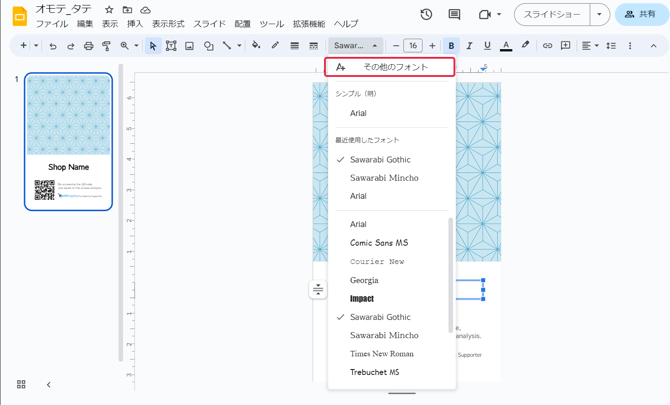This screenshot has height=405, width=670.
Task: Toggle underline formatting button
Action: [487, 46]
